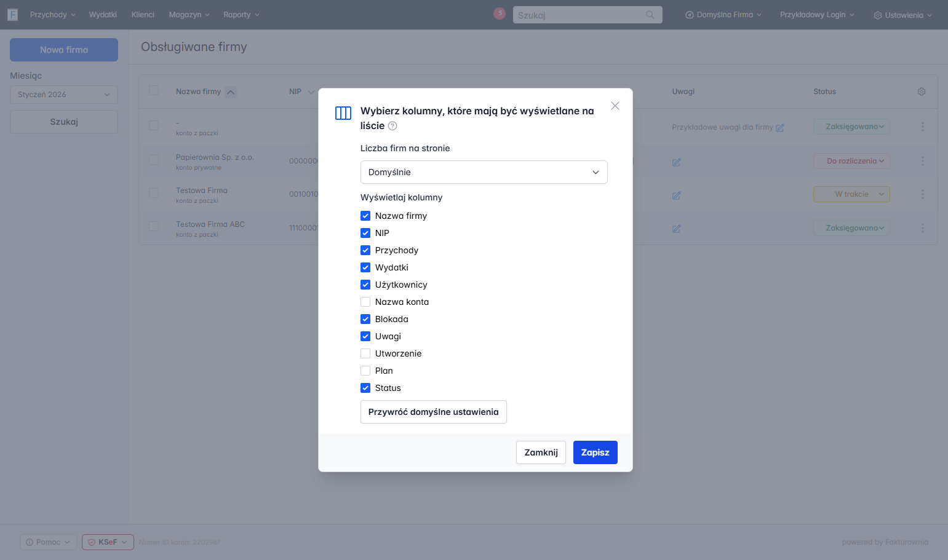Open table column settings gear icon

922,92
